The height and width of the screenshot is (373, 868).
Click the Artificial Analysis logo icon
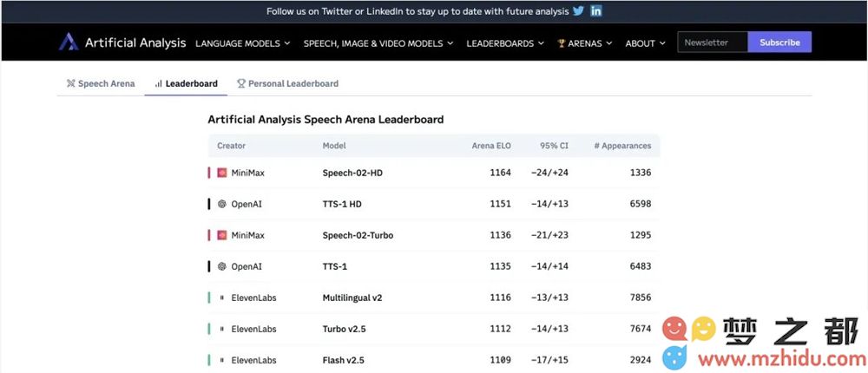coord(69,42)
